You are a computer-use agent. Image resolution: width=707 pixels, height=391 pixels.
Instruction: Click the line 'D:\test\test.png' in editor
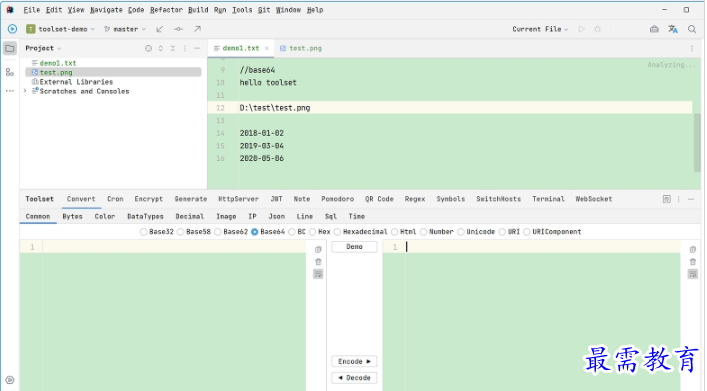click(x=275, y=108)
